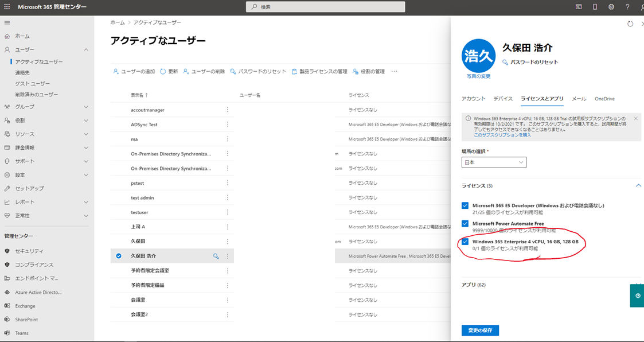This screenshot has width=644, height=342.
Task: Open the Microsoft 365 app launcher
Action: (6, 7)
